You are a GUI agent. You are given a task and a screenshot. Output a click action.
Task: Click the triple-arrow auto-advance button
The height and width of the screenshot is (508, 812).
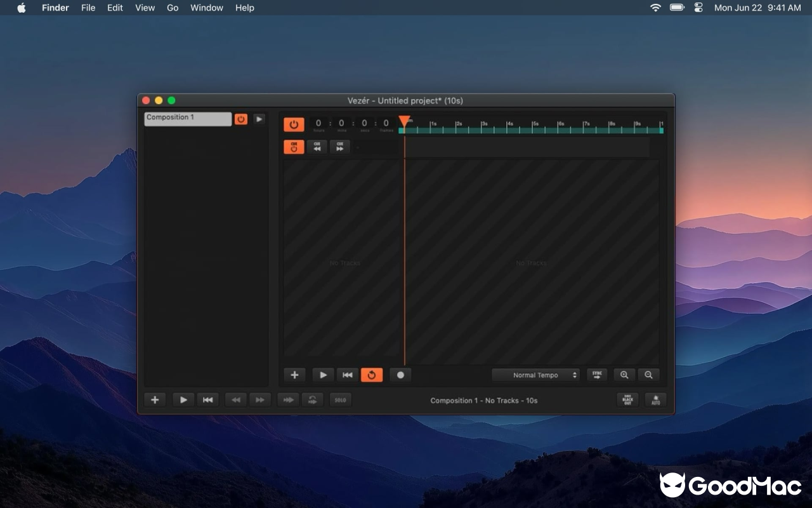pos(288,399)
